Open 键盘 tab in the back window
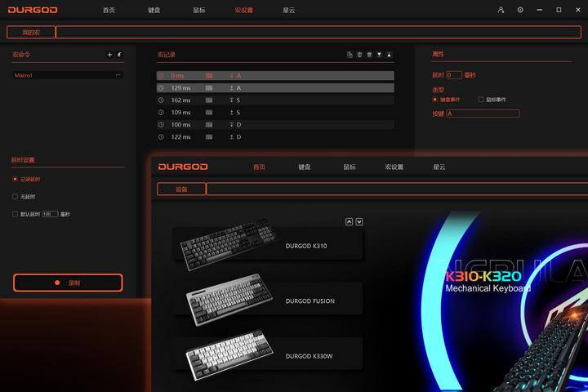The width and height of the screenshot is (588, 392). 154,10
